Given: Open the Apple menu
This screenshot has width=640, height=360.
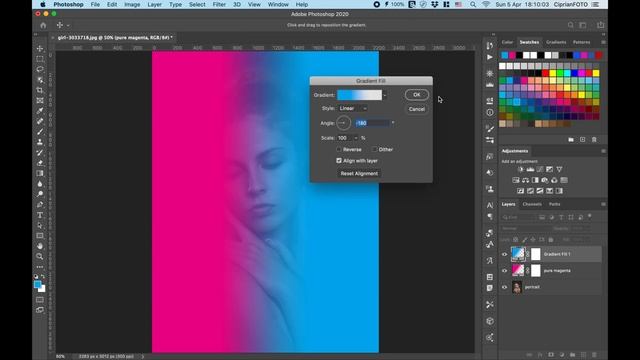Looking at the screenshot, I should click(x=43, y=4).
